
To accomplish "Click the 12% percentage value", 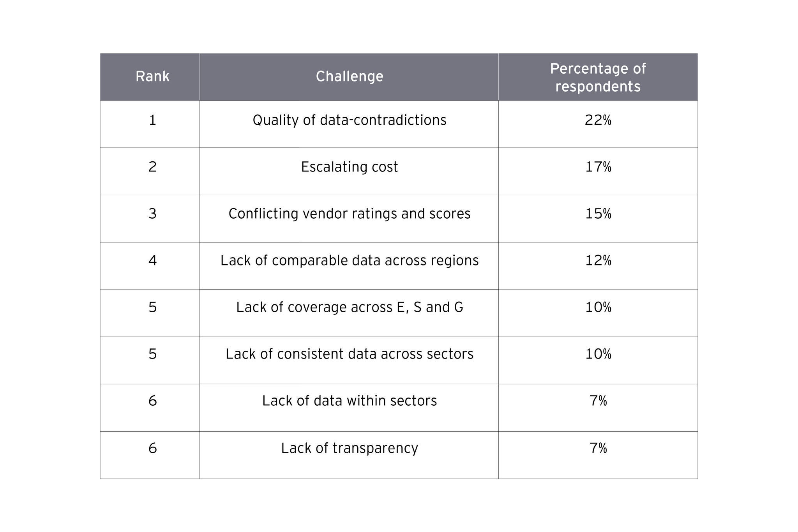I will [x=598, y=260].
